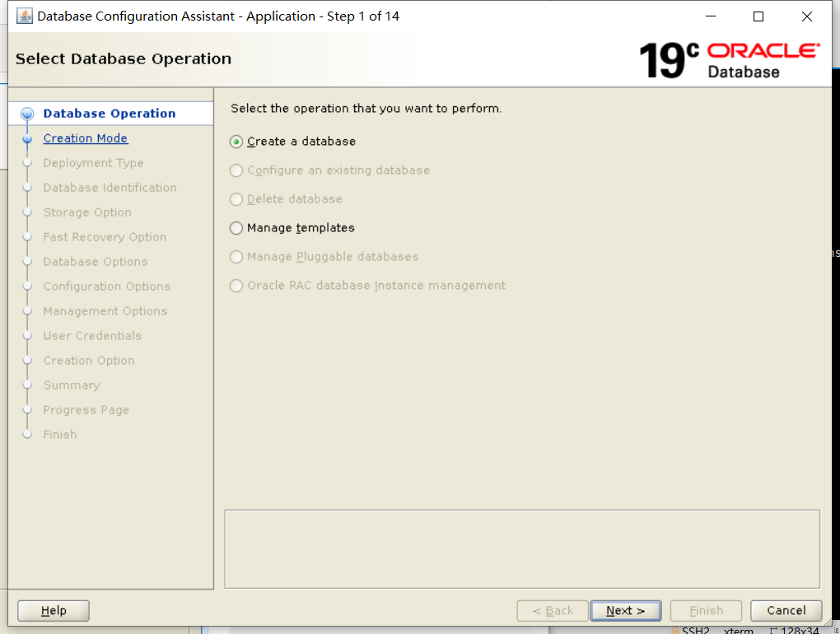Click the User Credentials step
Viewport: 840px width, 634px height.
point(92,336)
